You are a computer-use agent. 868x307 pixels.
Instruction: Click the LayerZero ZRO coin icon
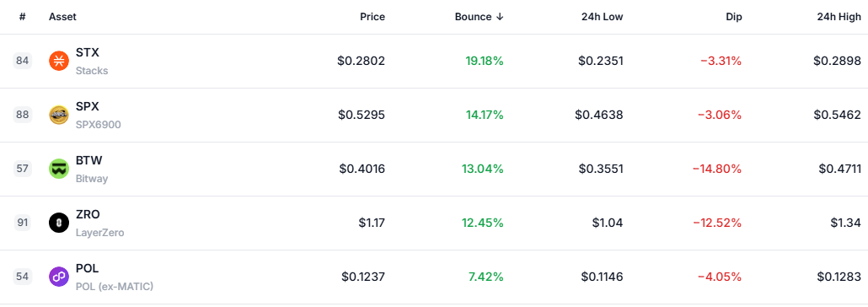pos(59,223)
